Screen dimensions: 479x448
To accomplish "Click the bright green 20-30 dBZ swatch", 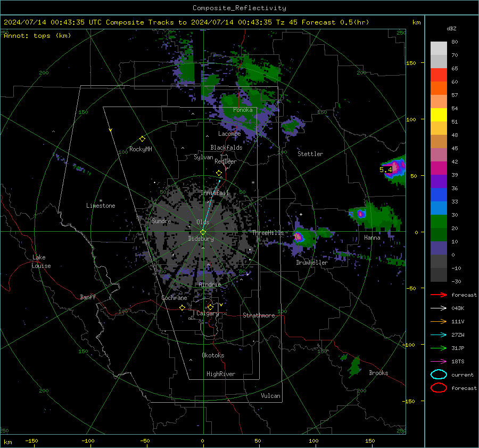I will tap(439, 222).
